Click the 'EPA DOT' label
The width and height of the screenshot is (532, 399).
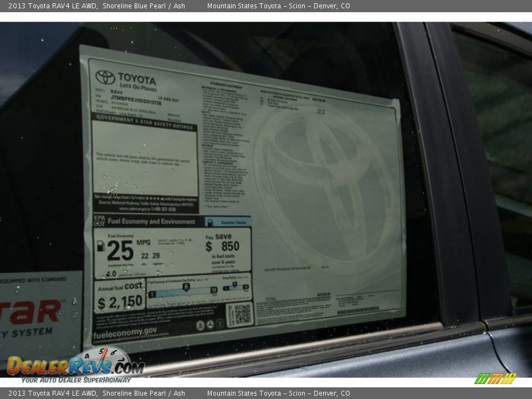click(x=99, y=221)
